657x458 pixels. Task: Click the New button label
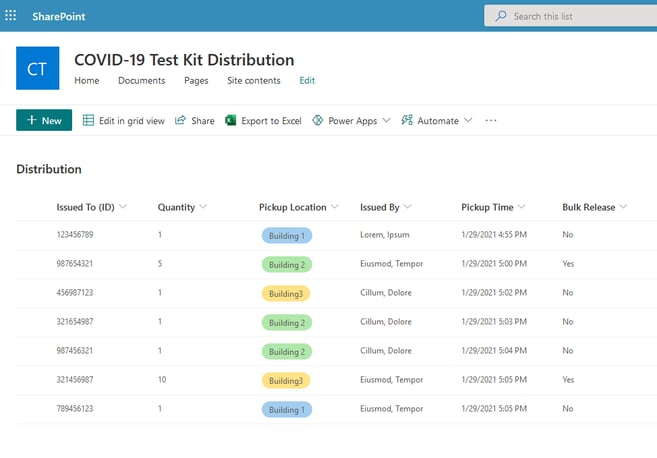52,121
